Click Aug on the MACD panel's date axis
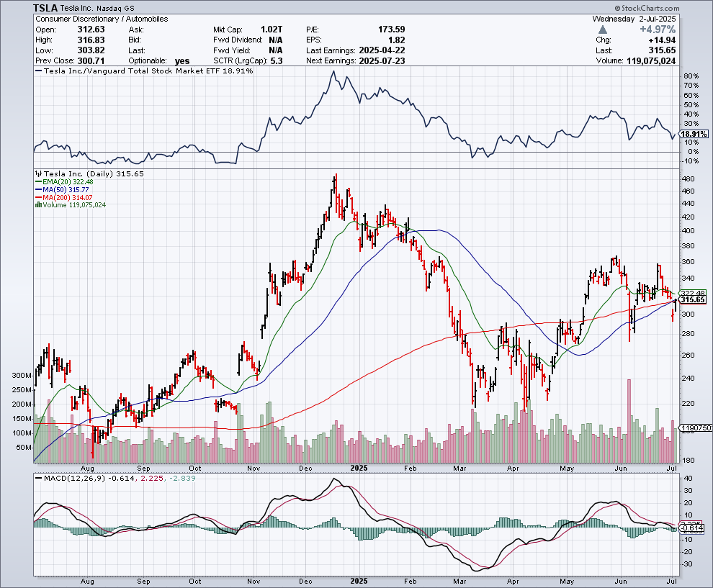 (x=87, y=582)
